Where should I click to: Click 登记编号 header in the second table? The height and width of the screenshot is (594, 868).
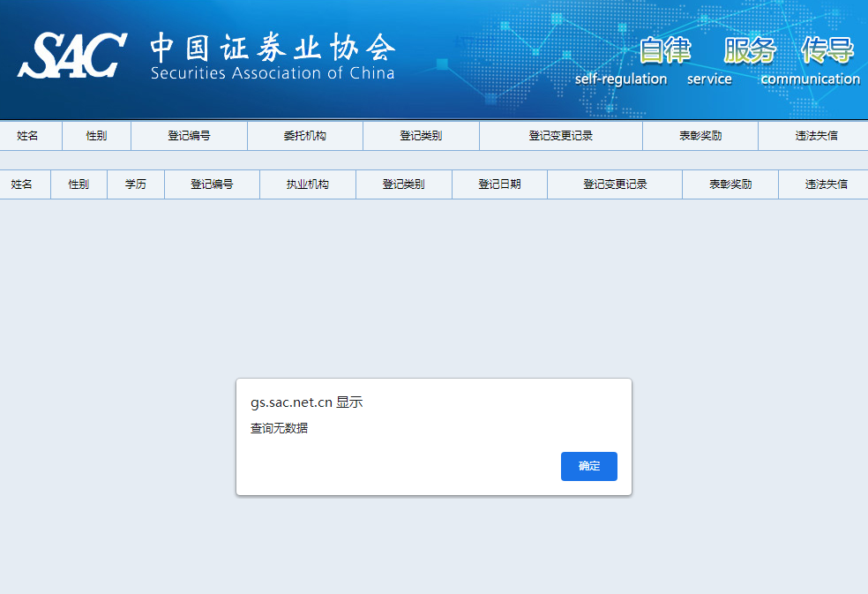coord(212,184)
